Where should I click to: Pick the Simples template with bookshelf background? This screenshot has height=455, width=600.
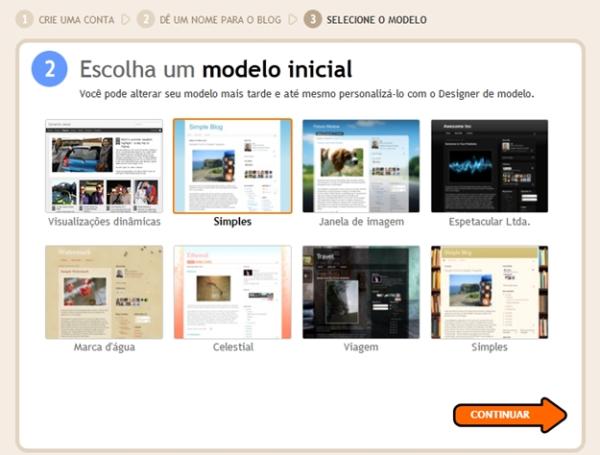pos(489,292)
